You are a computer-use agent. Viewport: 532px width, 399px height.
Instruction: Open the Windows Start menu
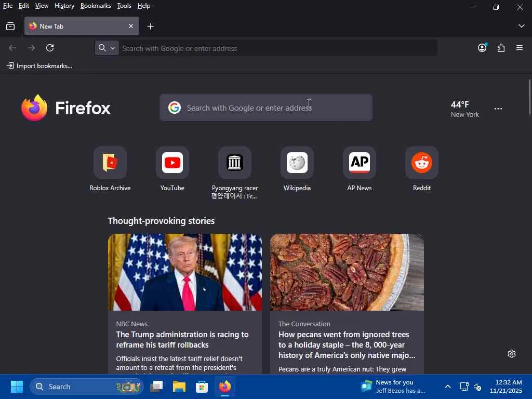(x=17, y=387)
